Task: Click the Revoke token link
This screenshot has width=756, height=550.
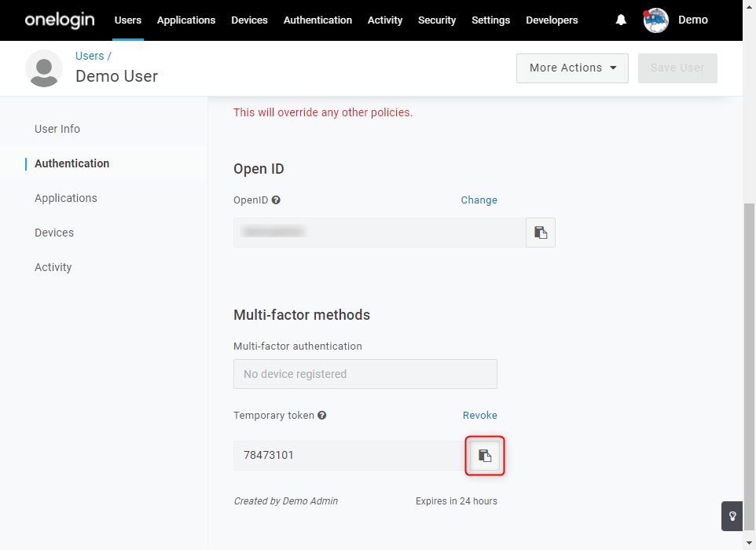Action: [x=479, y=415]
